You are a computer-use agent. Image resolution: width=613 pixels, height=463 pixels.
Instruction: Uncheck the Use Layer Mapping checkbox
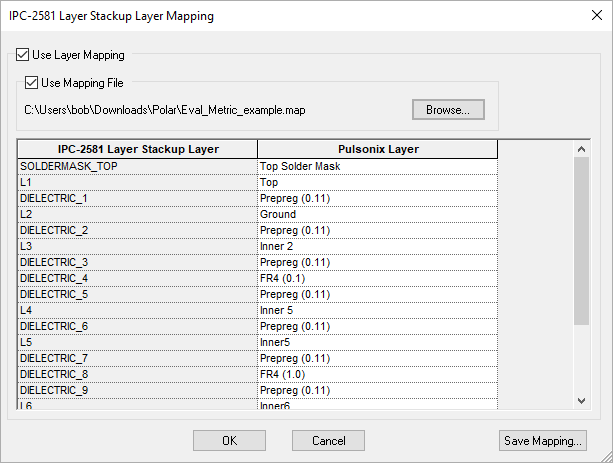point(24,56)
